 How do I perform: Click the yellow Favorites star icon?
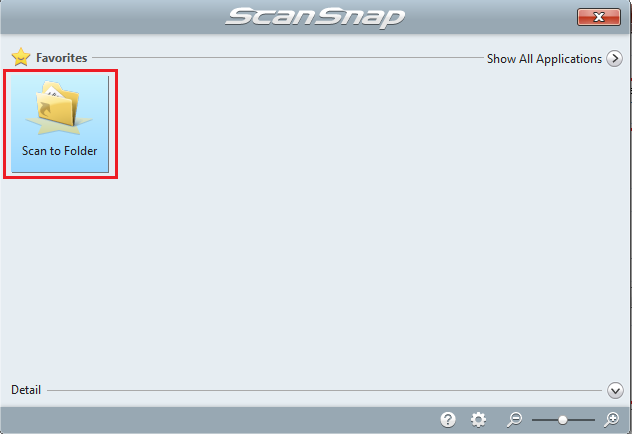coord(21,57)
